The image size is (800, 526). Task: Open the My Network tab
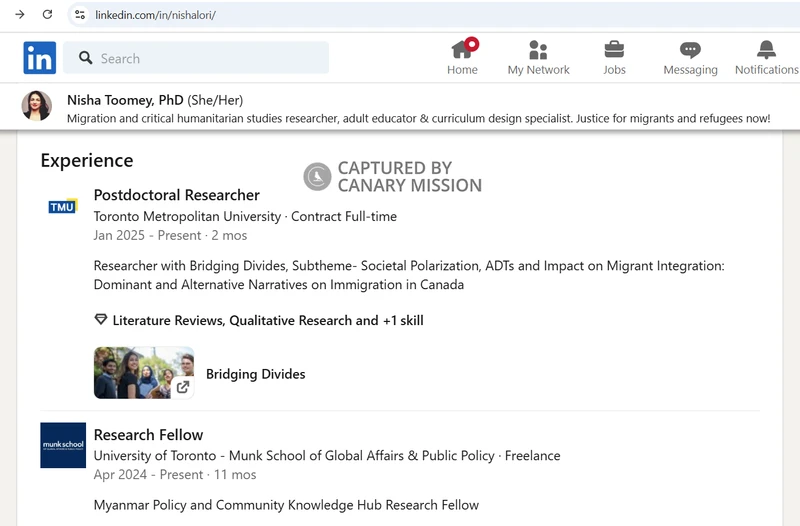coord(538,58)
